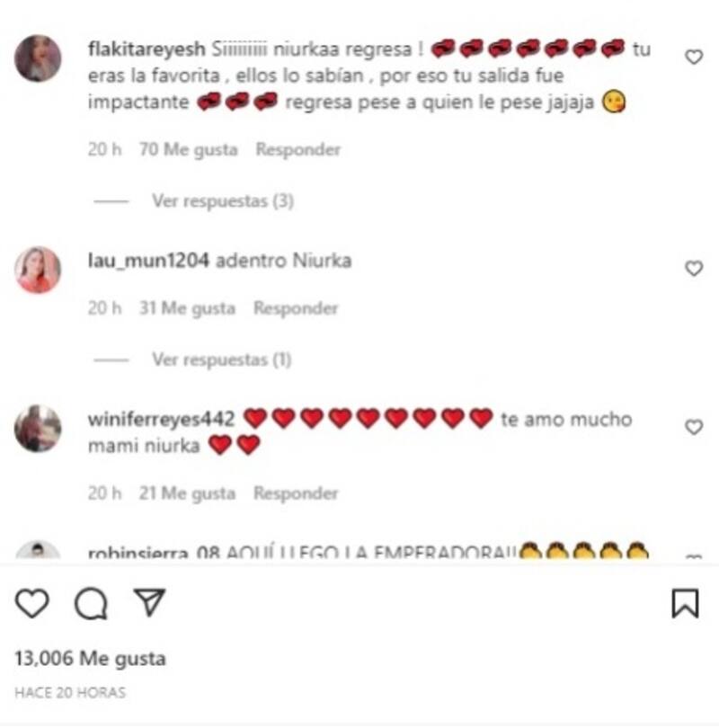View the 13,006 Me gusta list
This screenshot has height=728, width=719.
(x=90, y=659)
